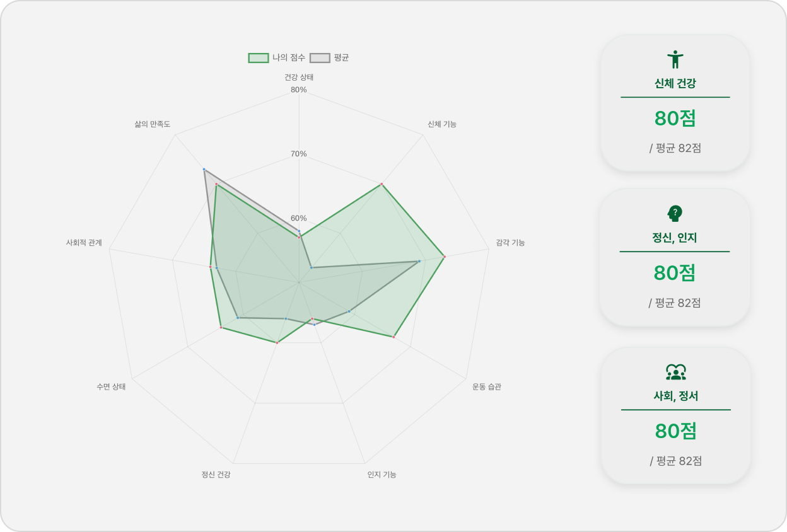Select the 건강 상태 axis label

299,78
